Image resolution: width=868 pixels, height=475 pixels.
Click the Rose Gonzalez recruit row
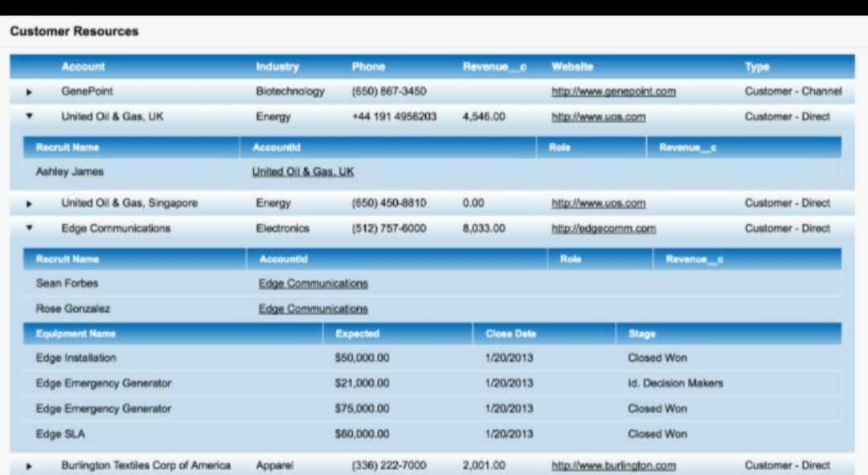[432, 309]
